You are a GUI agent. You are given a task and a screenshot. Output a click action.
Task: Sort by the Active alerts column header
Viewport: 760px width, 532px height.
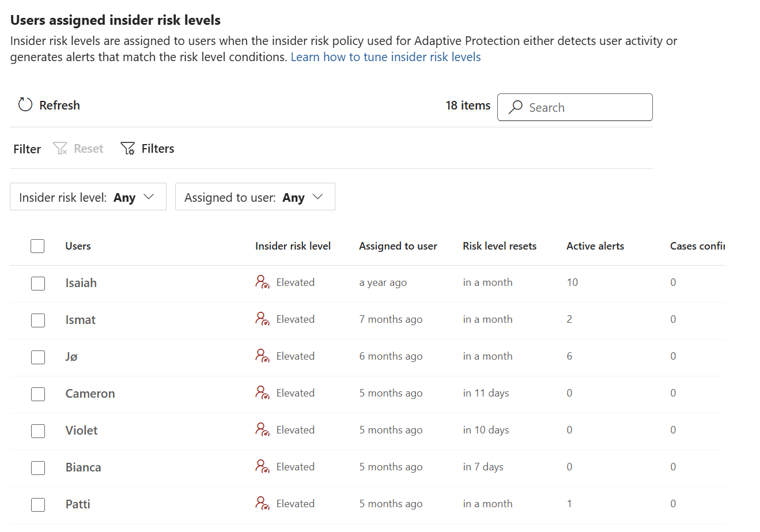pos(595,246)
